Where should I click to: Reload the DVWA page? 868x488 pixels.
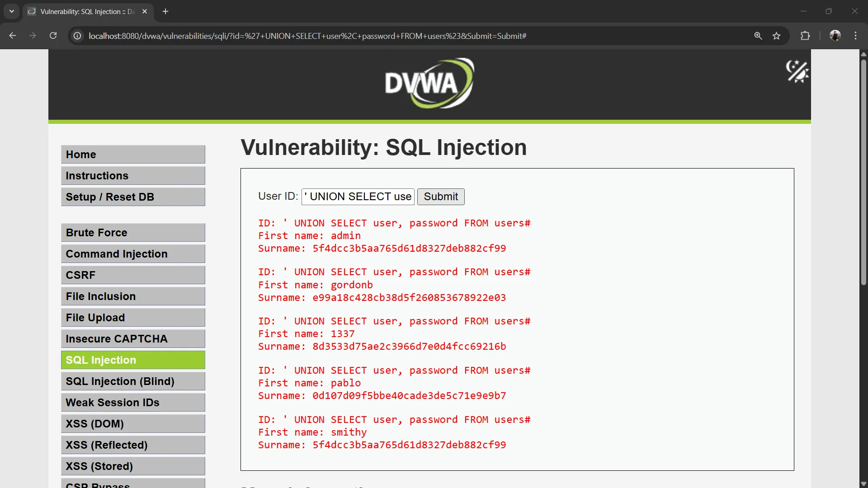(53, 36)
